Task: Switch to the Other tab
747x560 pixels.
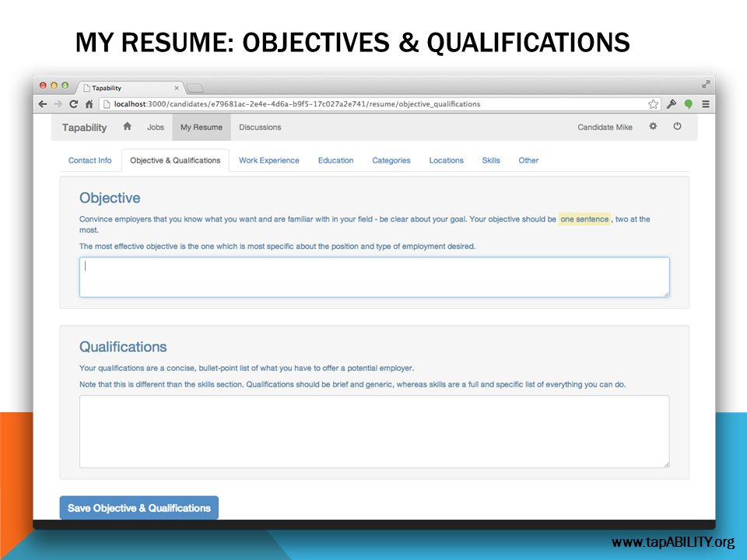Action: 529,160
